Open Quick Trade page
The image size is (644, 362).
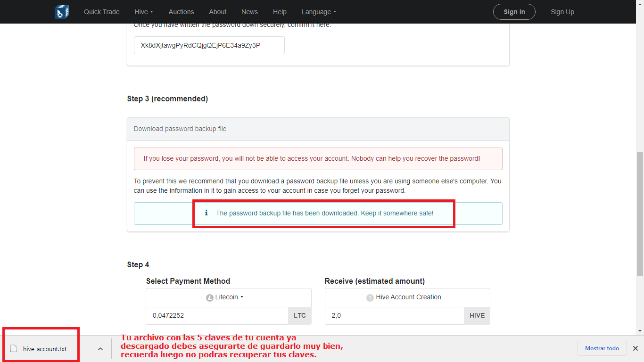(x=102, y=12)
